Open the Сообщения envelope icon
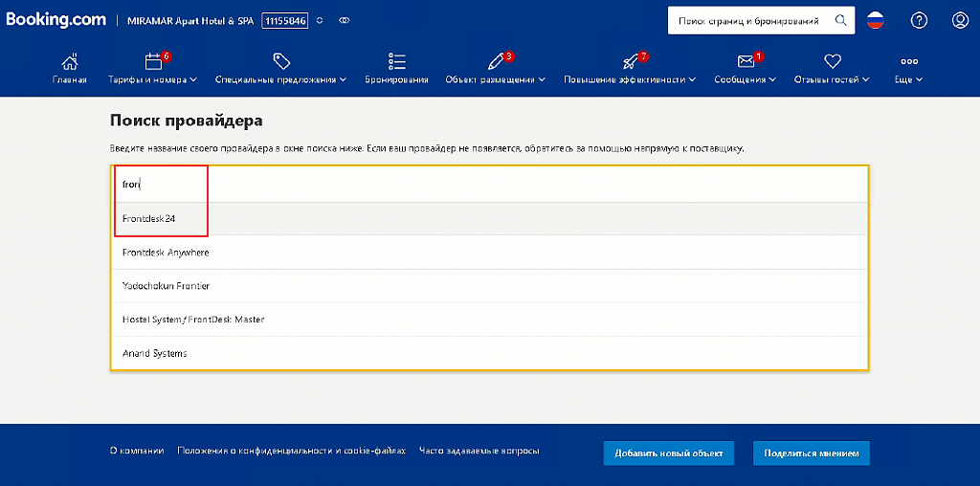Viewport: 980px width, 486px height. (x=746, y=61)
